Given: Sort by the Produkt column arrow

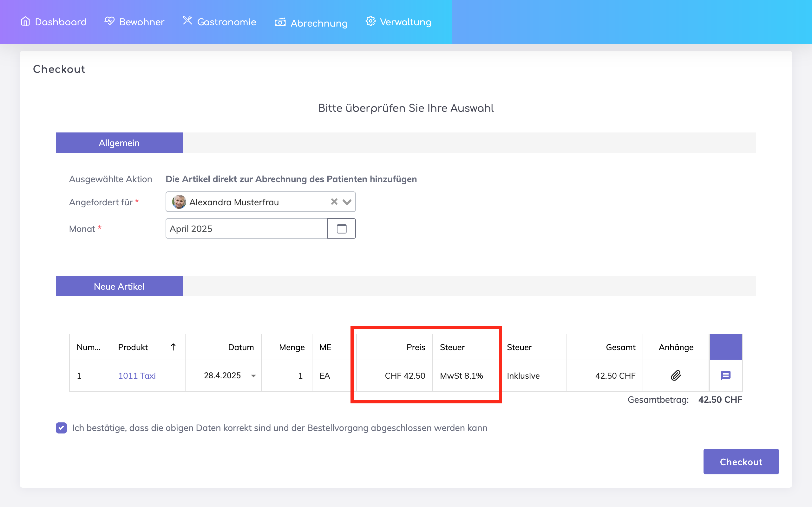Looking at the screenshot, I should click(173, 347).
